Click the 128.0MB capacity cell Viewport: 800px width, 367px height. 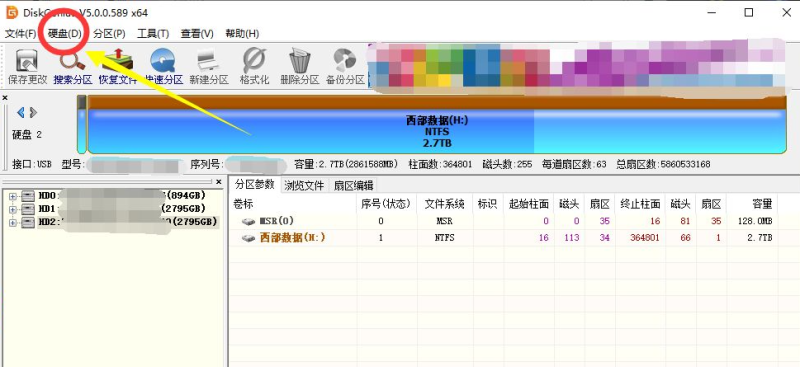pyautogui.click(x=756, y=222)
